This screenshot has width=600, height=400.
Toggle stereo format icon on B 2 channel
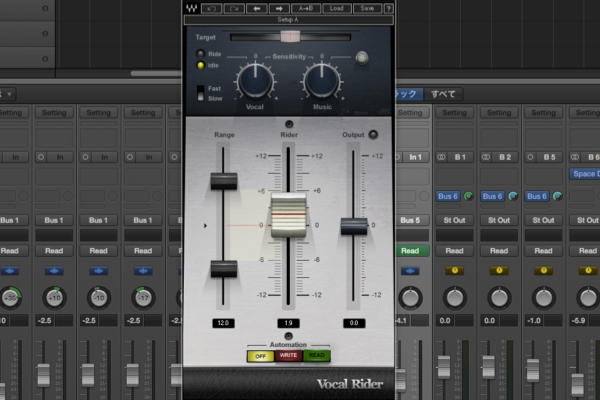486,157
